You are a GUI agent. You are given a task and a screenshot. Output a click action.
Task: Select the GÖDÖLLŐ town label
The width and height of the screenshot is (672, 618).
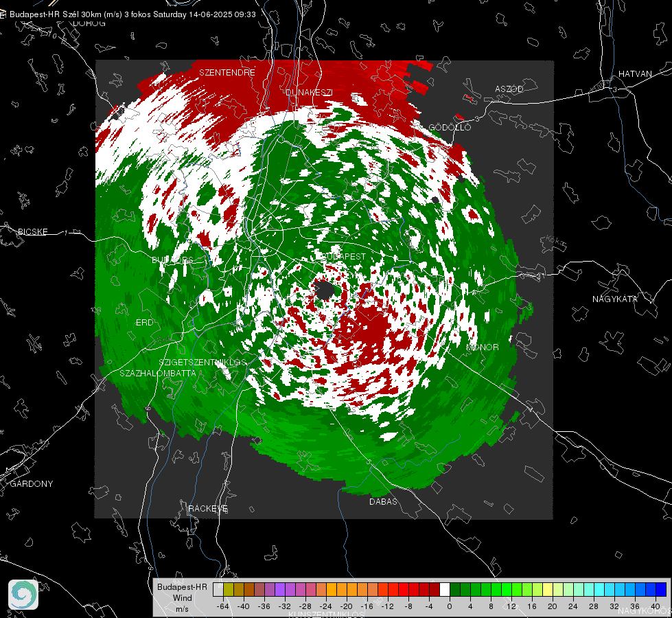point(450,127)
